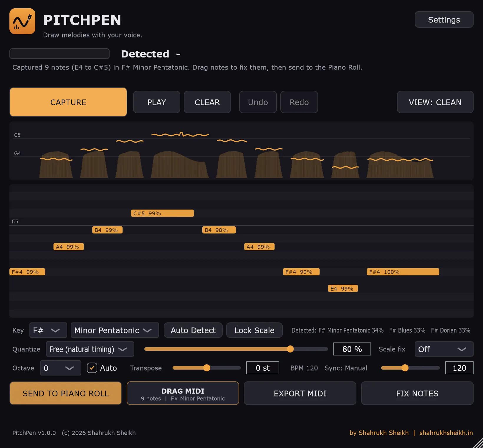Open the Minor Pentatonic scale dropdown
The height and width of the screenshot is (448, 483).
(x=115, y=330)
